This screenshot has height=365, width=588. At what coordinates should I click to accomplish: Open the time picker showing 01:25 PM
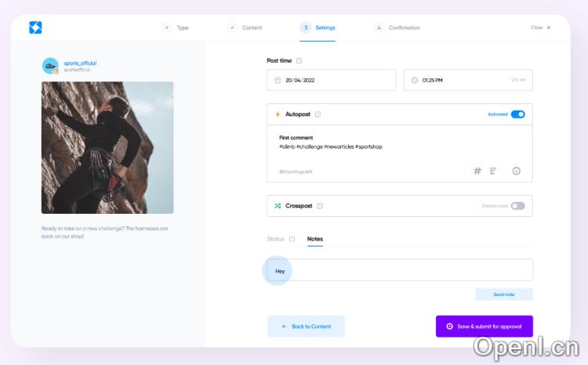tap(468, 80)
